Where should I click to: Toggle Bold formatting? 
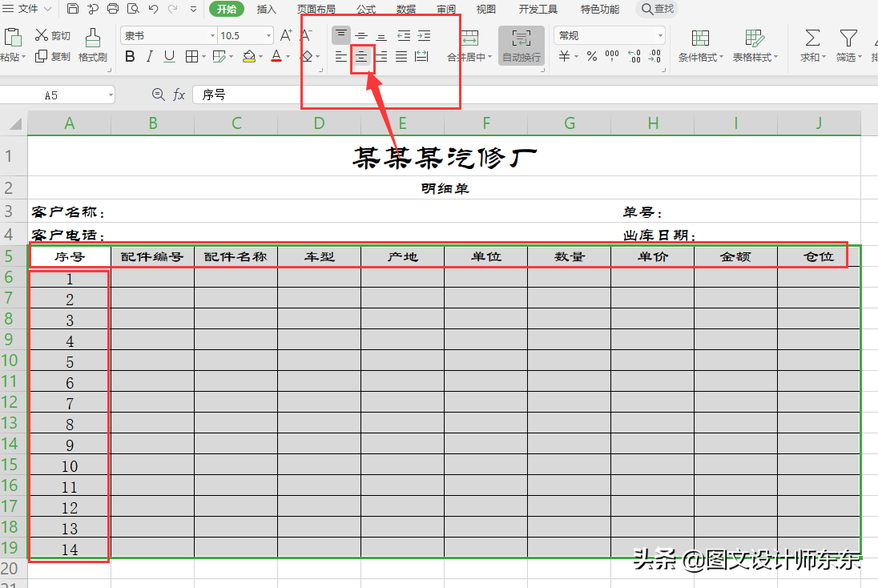click(x=130, y=57)
